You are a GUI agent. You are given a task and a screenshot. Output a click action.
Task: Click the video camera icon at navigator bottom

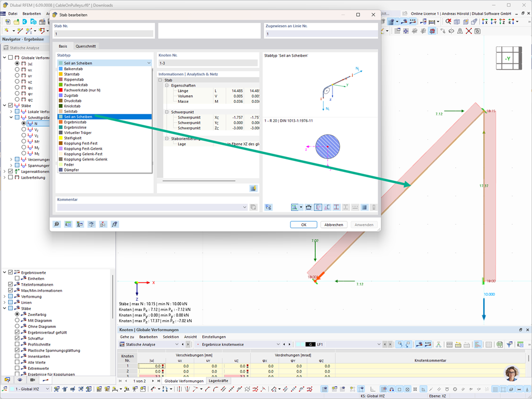(33, 380)
